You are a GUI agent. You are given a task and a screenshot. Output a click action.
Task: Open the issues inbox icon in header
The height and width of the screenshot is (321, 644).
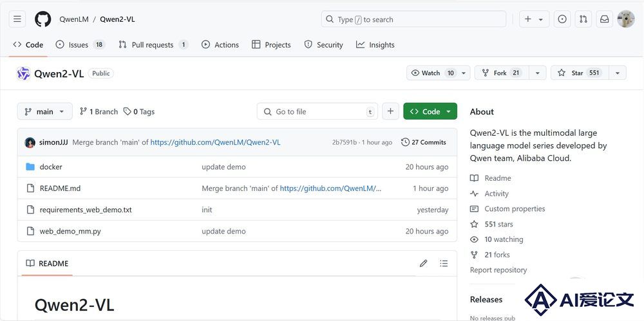pyautogui.click(x=562, y=19)
